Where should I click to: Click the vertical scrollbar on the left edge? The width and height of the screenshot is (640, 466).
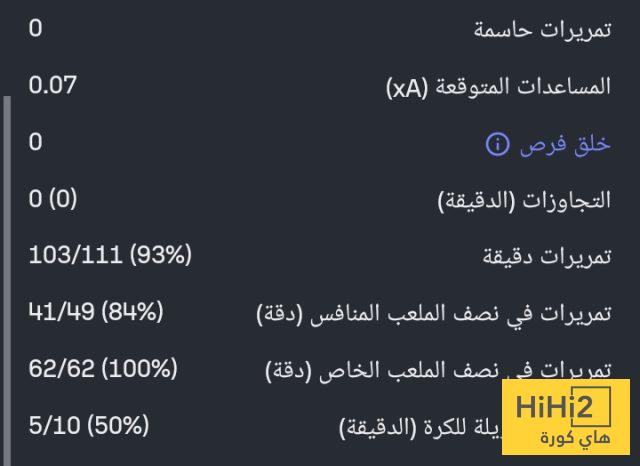(7, 280)
